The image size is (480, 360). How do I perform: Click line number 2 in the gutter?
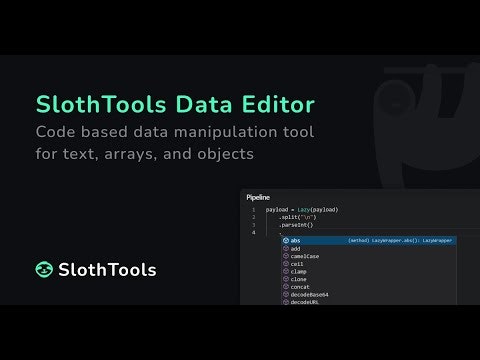[254, 217]
